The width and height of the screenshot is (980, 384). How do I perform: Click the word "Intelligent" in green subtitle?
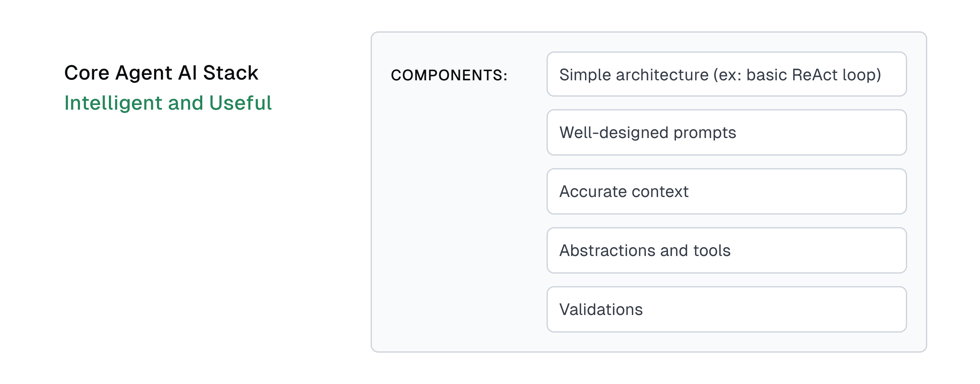click(x=113, y=103)
